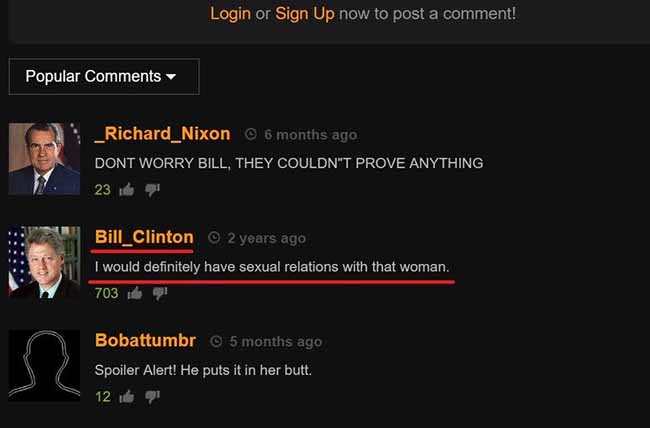650x428 pixels.
Task: Open the Sign Up link
Action: (x=305, y=14)
